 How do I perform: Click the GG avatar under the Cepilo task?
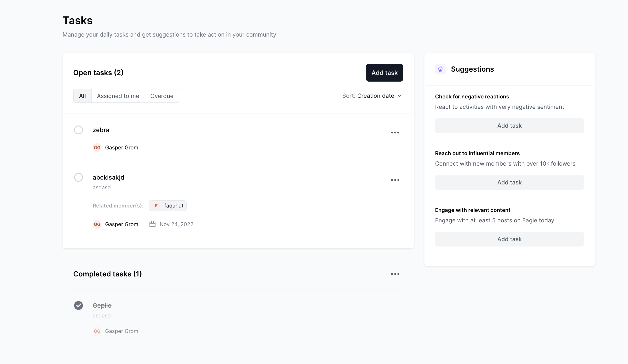point(97,331)
